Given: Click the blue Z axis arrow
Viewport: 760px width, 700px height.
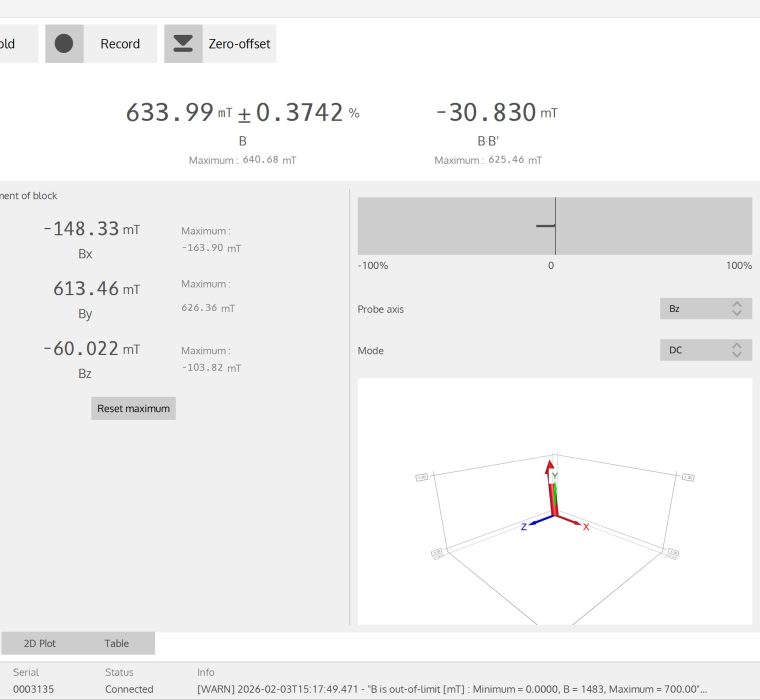Looking at the screenshot, I should (538, 521).
